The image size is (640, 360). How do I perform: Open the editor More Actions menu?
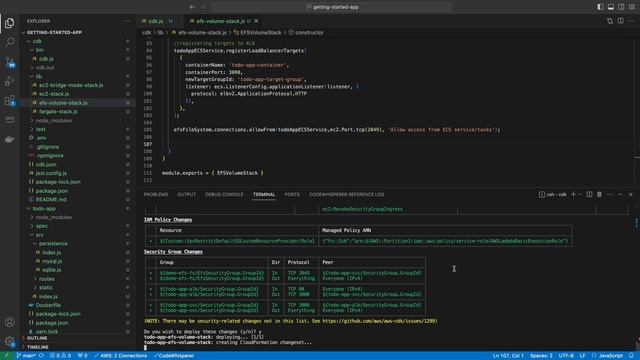tap(631, 21)
